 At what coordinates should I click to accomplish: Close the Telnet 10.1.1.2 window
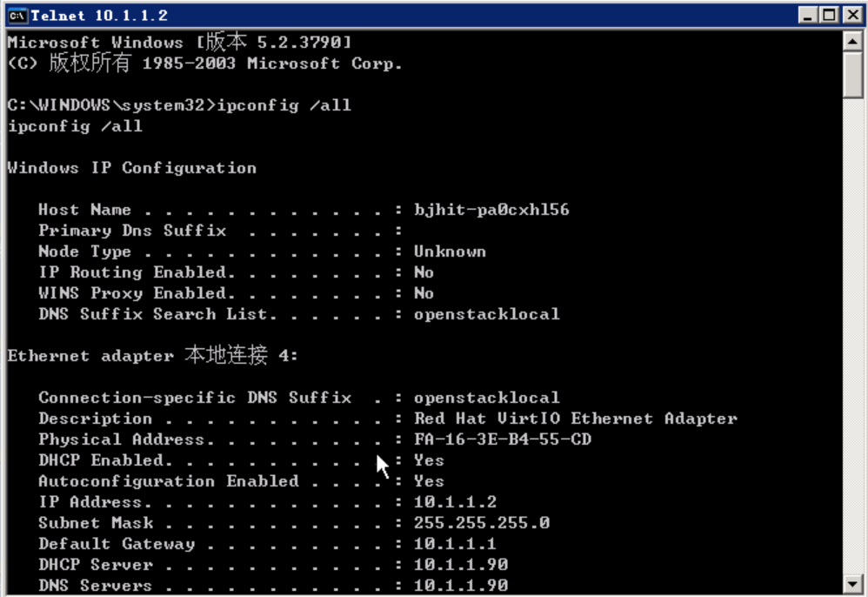pos(853,15)
